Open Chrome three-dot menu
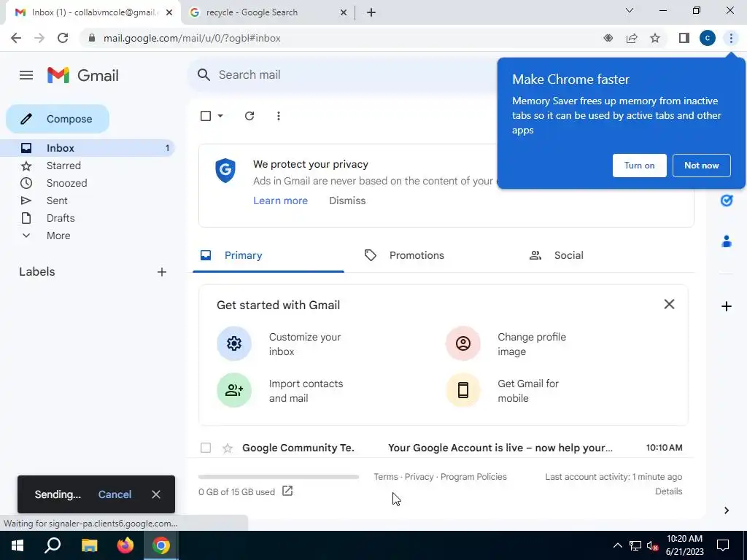The height and width of the screenshot is (560, 747). [731, 38]
